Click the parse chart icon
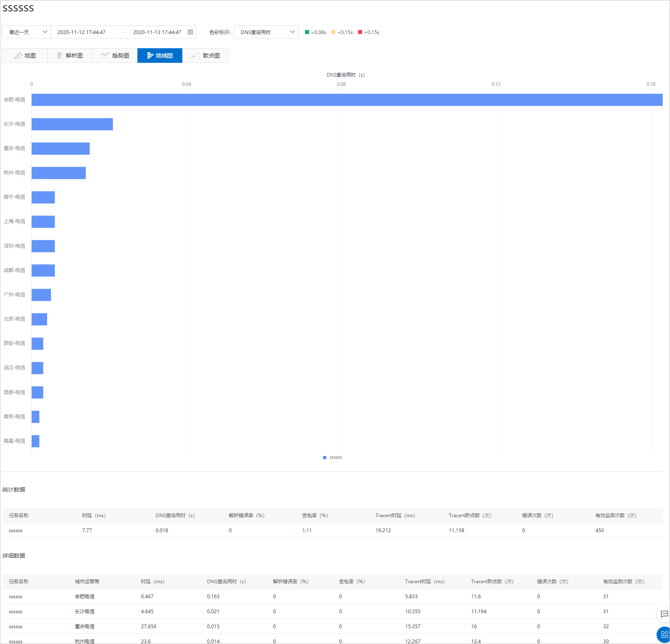The image size is (670, 644). click(x=60, y=56)
